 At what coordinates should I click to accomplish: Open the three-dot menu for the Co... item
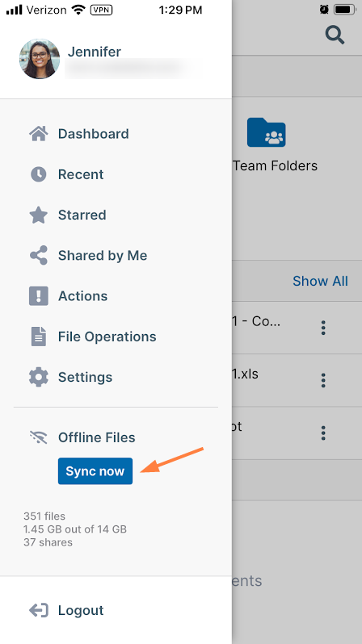click(323, 328)
